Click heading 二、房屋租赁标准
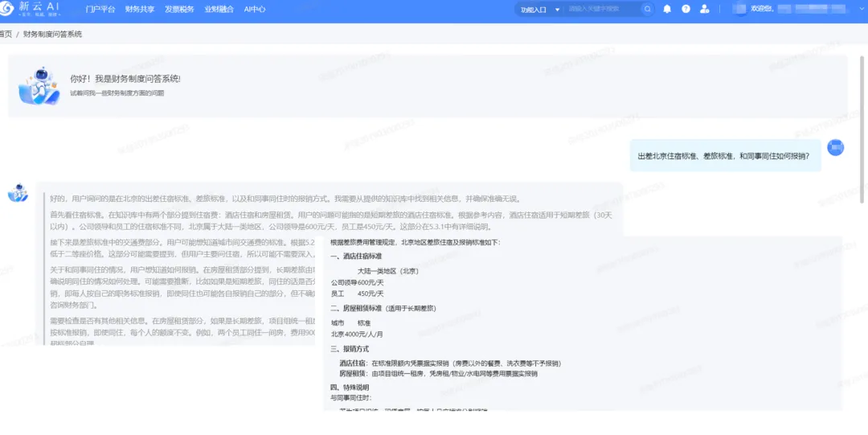 coord(383,308)
